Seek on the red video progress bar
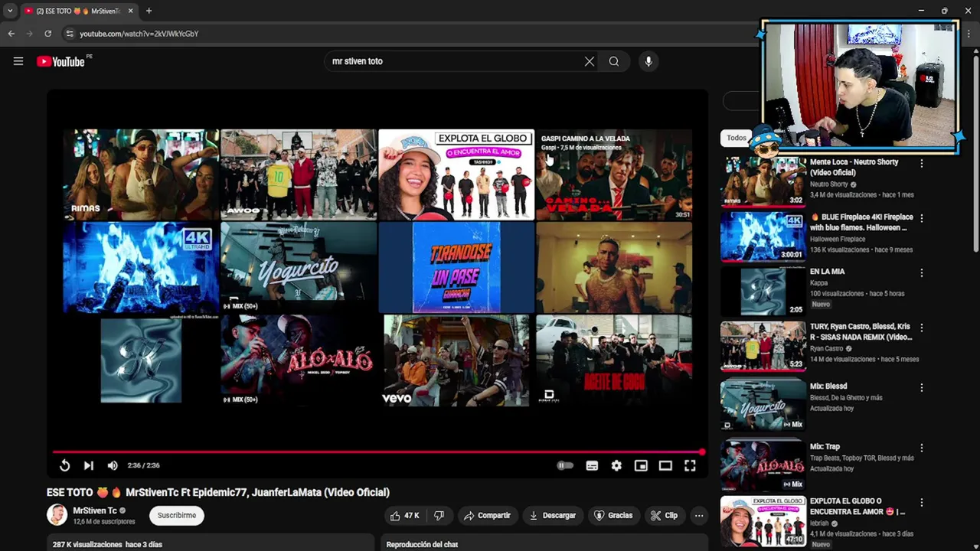Screen dimensions: 980x551 377,452
